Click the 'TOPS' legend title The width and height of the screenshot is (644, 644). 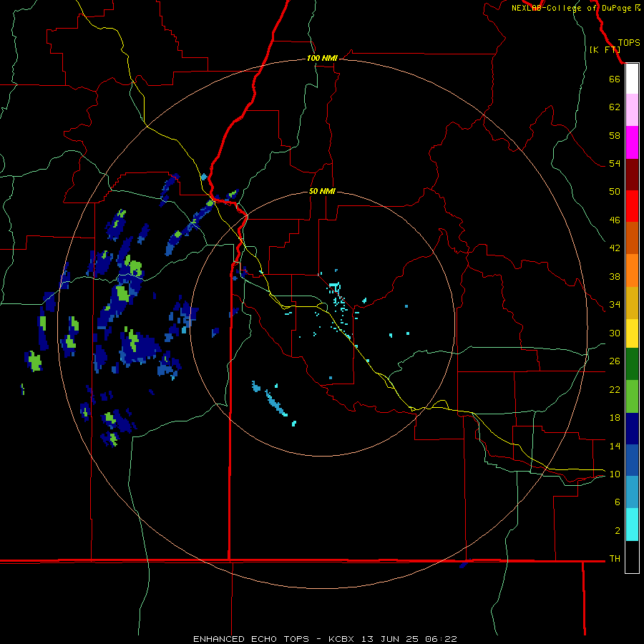(629, 42)
